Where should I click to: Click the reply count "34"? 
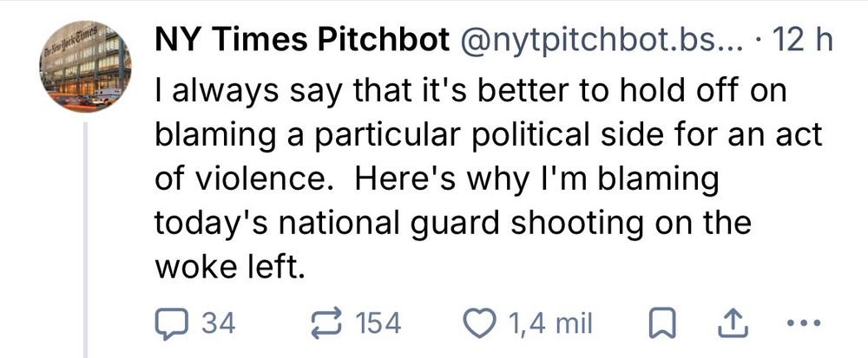click(x=218, y=324)
